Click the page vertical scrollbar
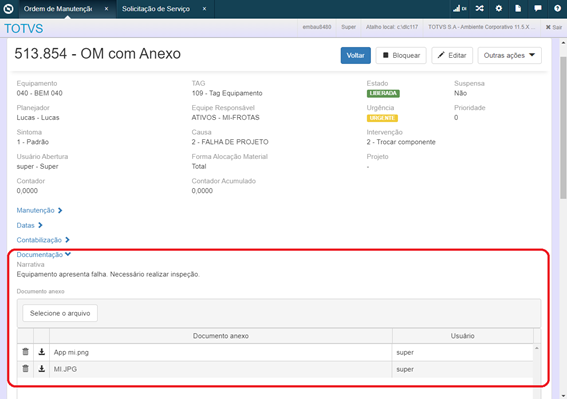Viewport: 567px width, 399px height. pyautogui.click(x=563, y=127)
